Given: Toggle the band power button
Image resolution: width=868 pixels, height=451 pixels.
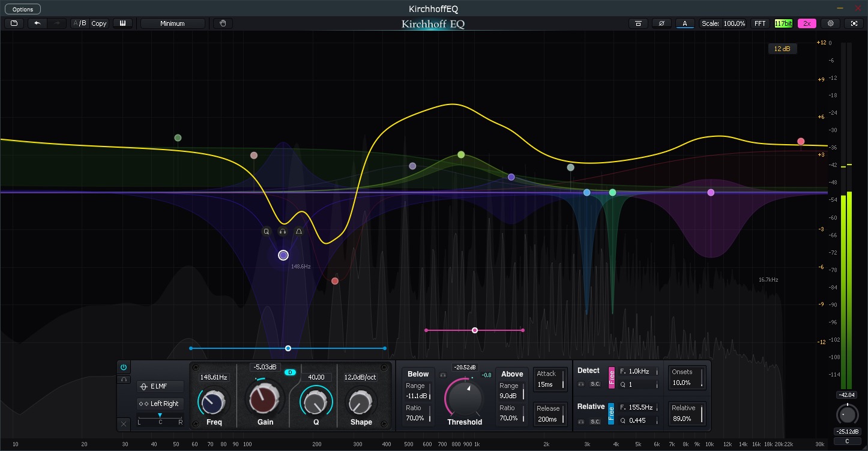Looking at the screenshot, I should (x=124, y=367).
